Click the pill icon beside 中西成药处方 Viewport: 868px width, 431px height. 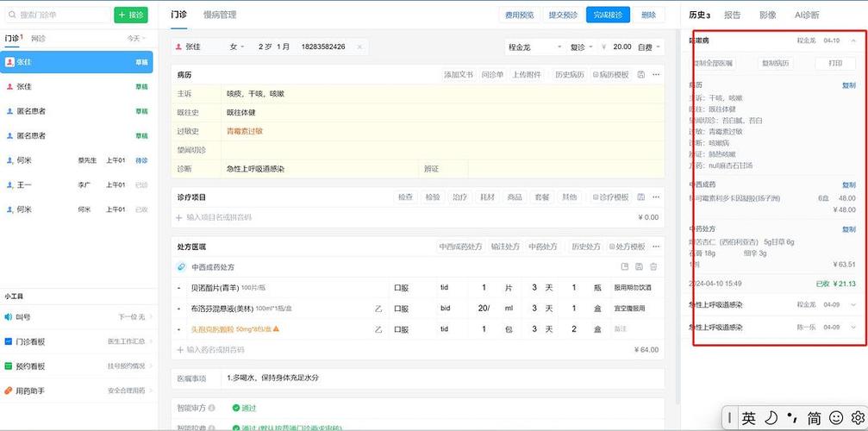pyautogui.click(x=182, y=266)
